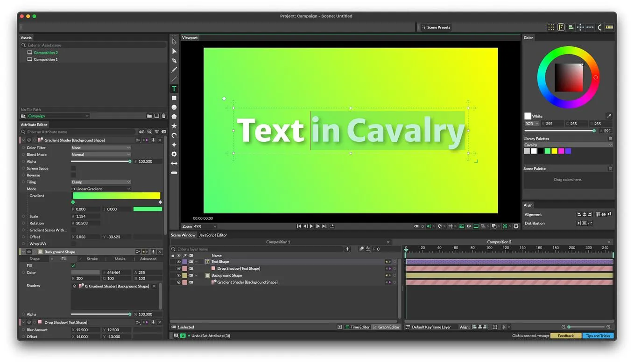Toggle the playback loop button
The height and width of the screenshot is (364, 634).
(x=332, y=226)
